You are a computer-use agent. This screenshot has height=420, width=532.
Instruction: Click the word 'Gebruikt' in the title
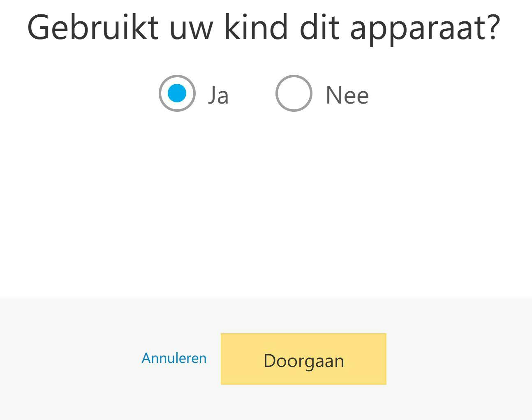tap(93, 27)
